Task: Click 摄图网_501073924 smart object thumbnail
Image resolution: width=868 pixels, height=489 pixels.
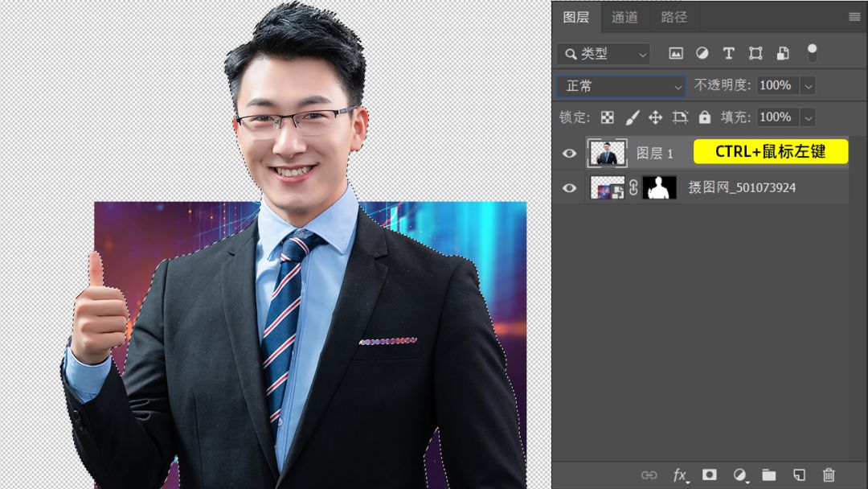Action: (x=608, y=187)
